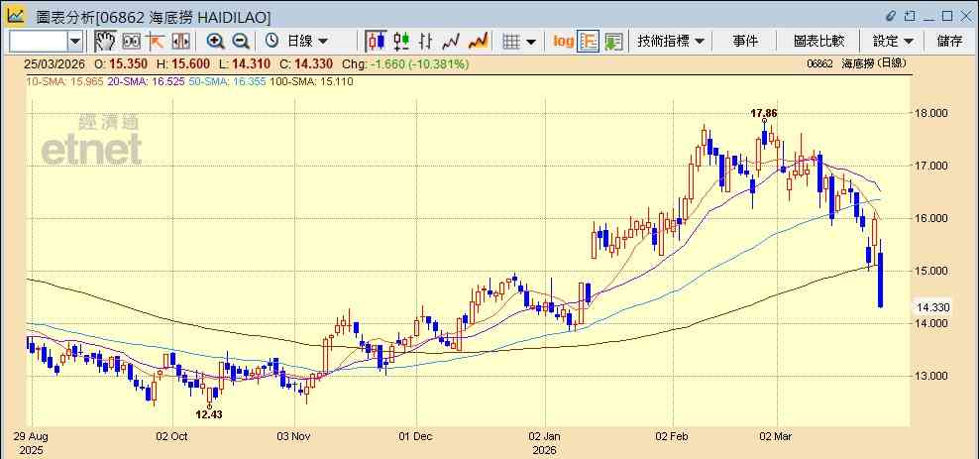This screenshot has width=980, height=459.
Task: Click the 14.330 current price tag
Action: (x=932, y=307)
